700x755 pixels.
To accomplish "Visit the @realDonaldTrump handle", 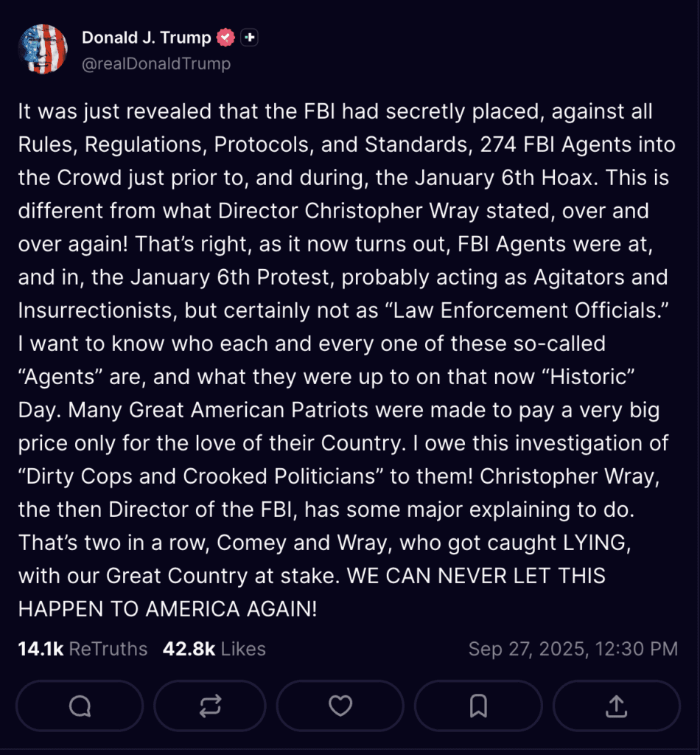I will click(x=156, y=64).
